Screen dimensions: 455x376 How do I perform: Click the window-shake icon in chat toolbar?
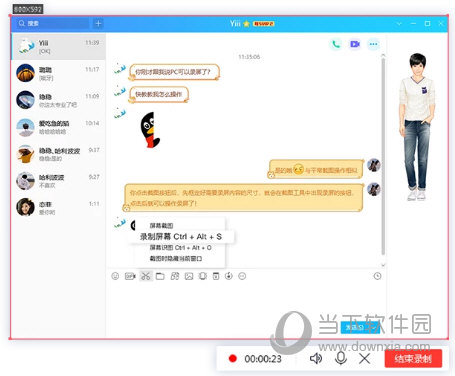[x=203, y=276]
